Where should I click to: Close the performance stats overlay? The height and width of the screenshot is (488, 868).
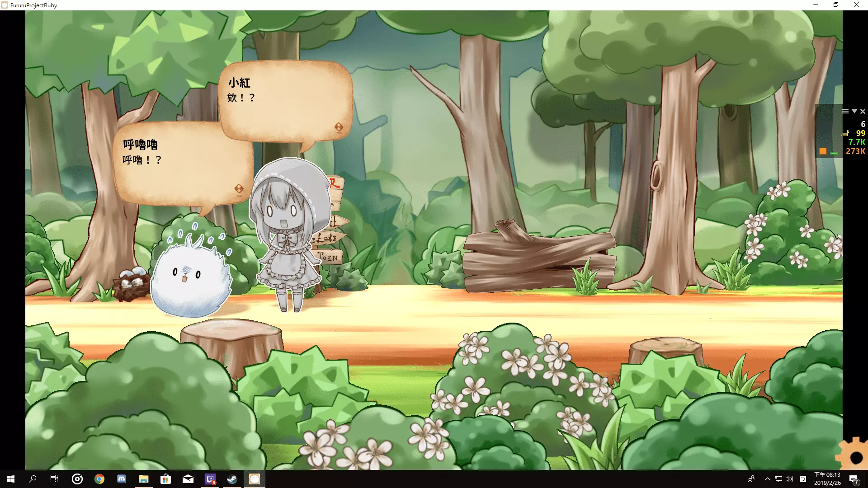pyautogui.click(x=863, y=111)
